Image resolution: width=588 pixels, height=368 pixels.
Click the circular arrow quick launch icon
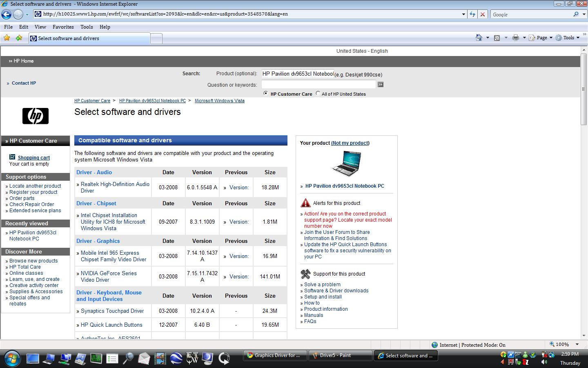pyautogui.click(x=224, y=359)
